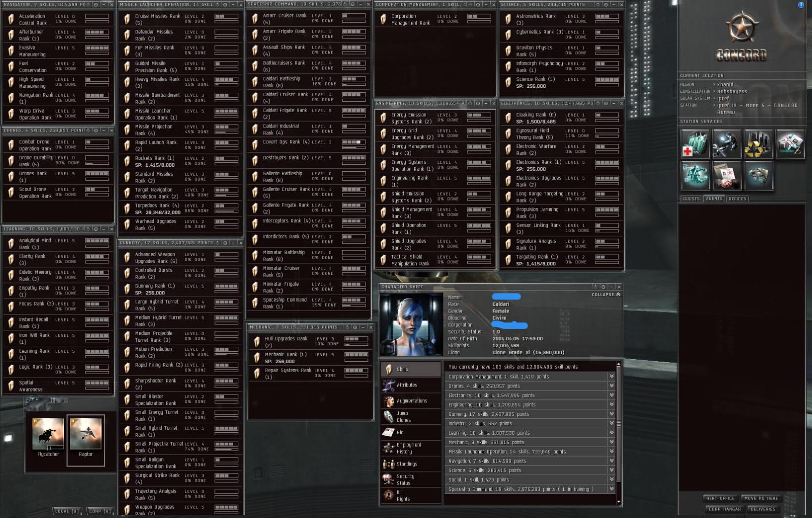Open the Local [8] chat channel
Image resolution: width=812 pixels, height=518 pixels.
coord(68,511)
